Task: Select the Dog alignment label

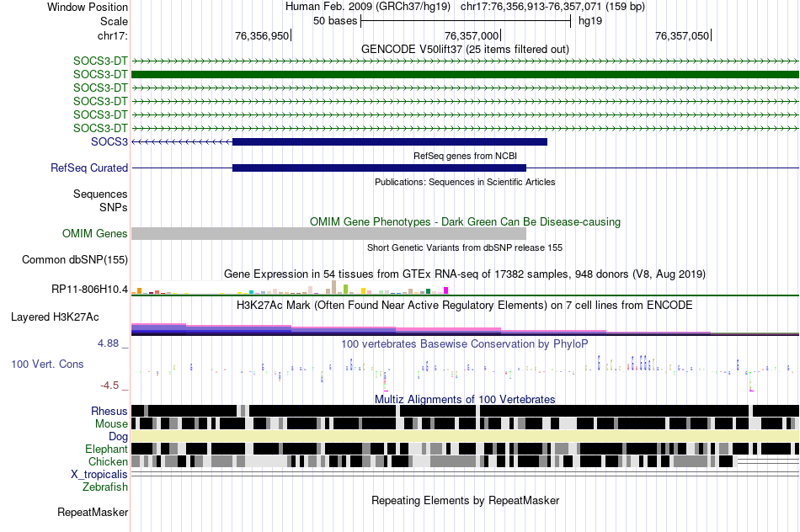Action: [118, 437]
